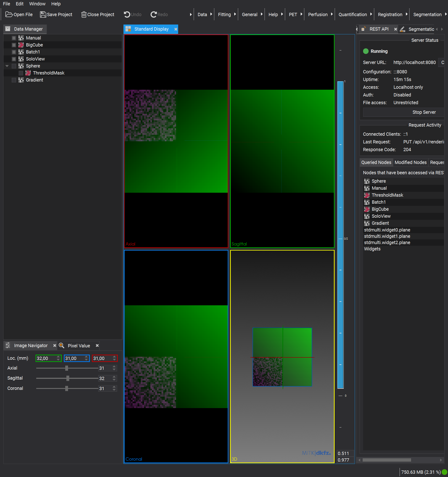The image size is (448, 477).
Task: Collapse the Sphere tree node
Action: 7,66
